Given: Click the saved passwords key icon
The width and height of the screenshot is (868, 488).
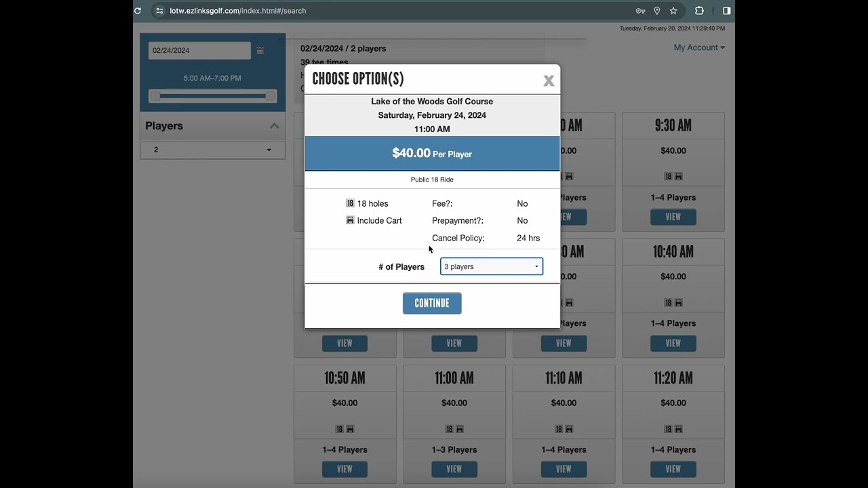Looking at the screenshot, I should point(640,11).
